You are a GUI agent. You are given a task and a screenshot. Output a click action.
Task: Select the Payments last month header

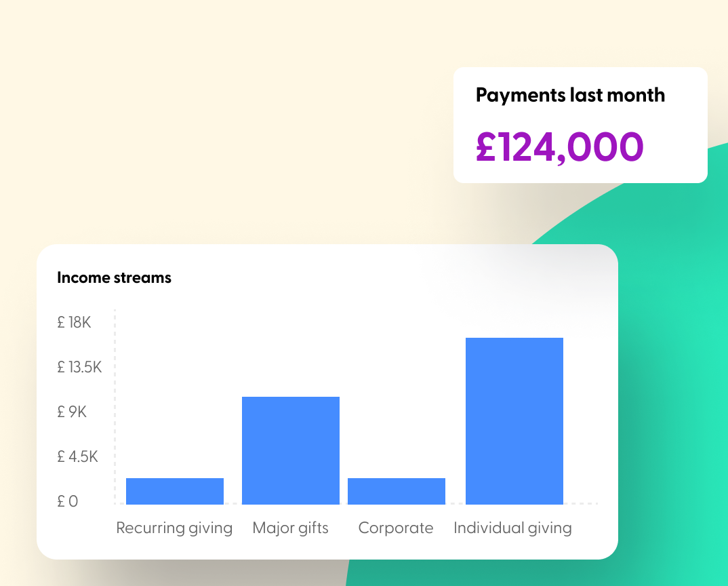coord(570,95)
